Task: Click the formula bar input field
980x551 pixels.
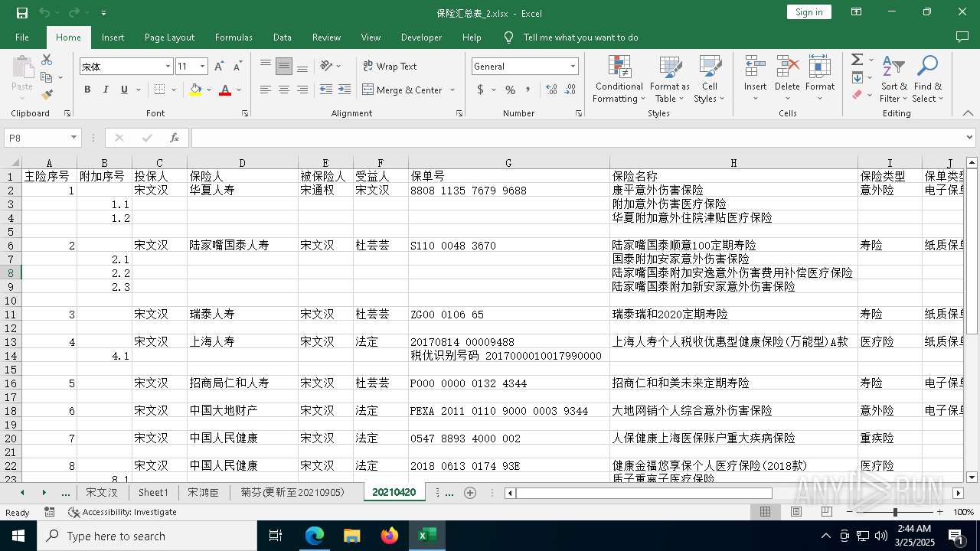Action: point(578,138)
